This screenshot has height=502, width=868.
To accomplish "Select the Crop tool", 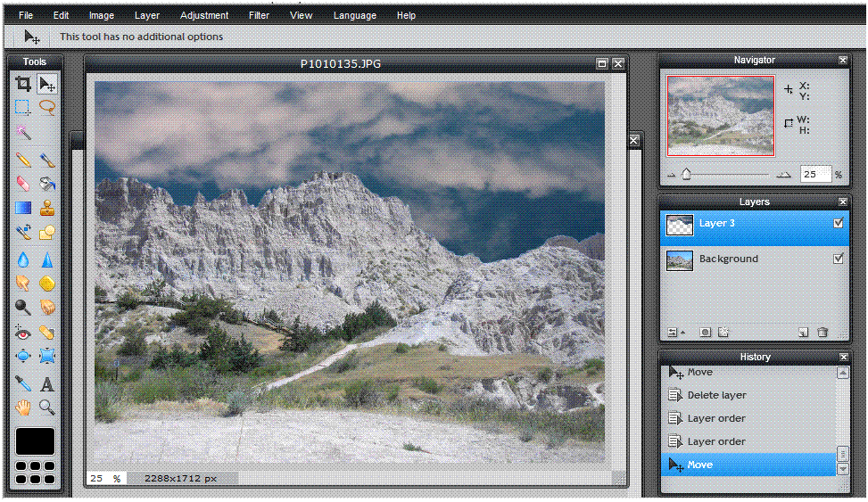I will (x=23, y=85).
